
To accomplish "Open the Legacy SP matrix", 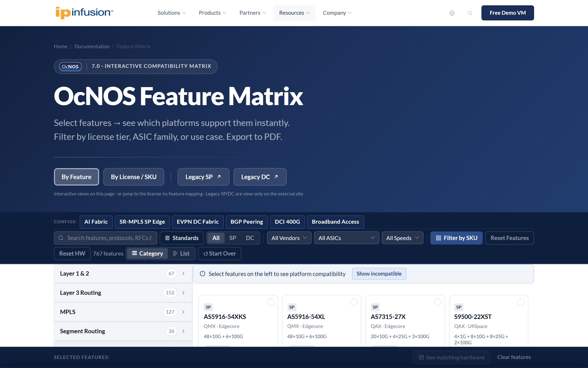I will coord(203,177).
